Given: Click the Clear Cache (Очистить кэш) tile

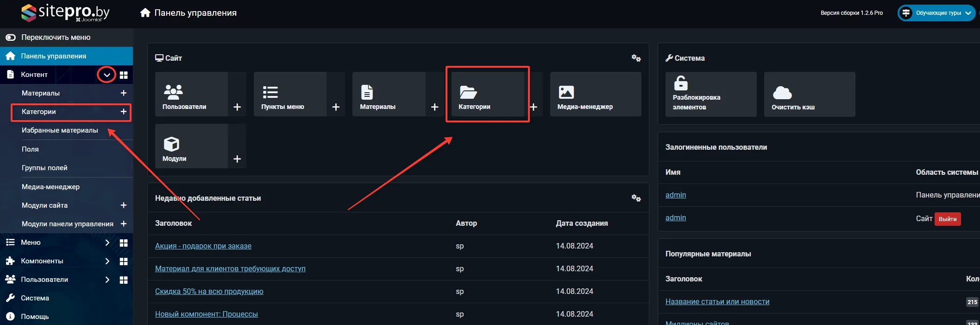Looking at the screenshot, I should (x=809, y=94).
